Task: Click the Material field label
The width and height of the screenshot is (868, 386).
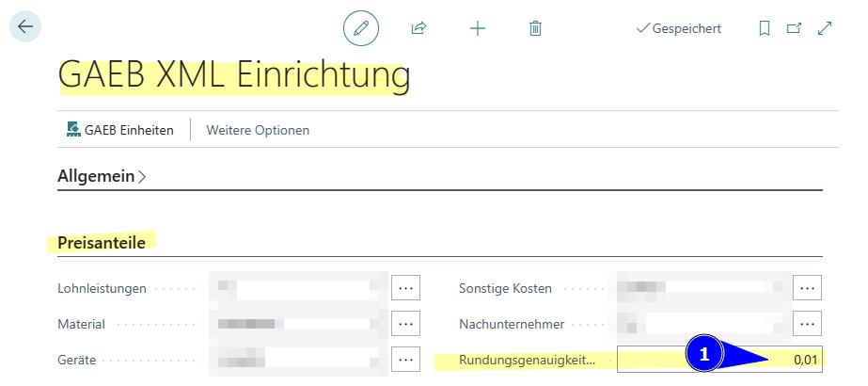Action: coord(82,324)
